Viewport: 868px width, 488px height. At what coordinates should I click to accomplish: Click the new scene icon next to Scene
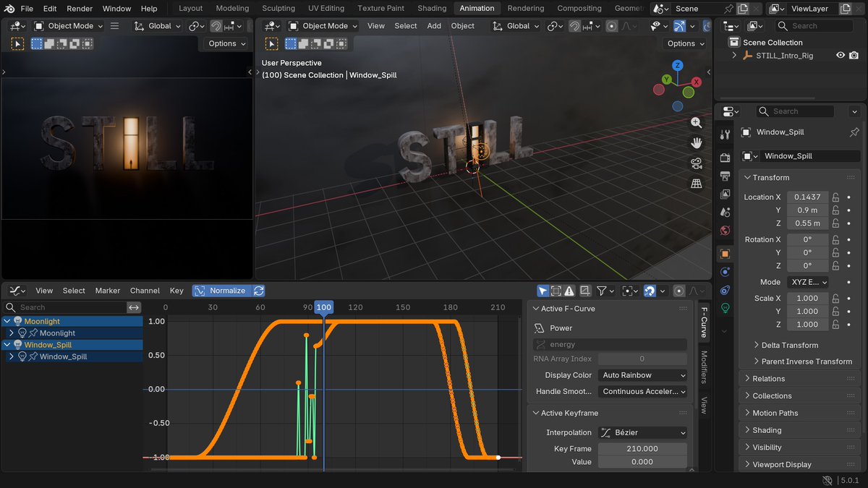(743, 9)
